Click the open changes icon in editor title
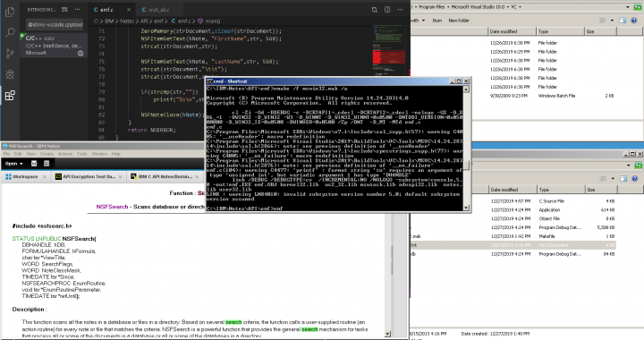Image resolution: width=644 pixels, height=340 pixels. coord(374,10)
